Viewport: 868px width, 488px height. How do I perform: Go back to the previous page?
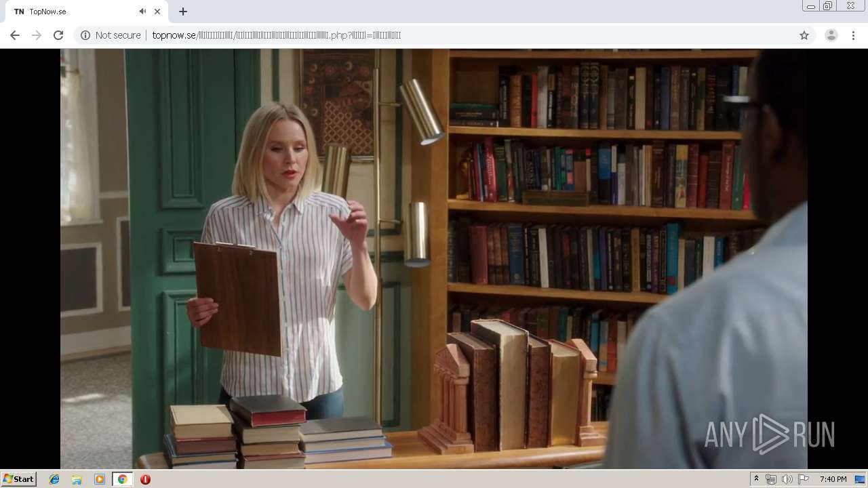(x=15, y=35)
